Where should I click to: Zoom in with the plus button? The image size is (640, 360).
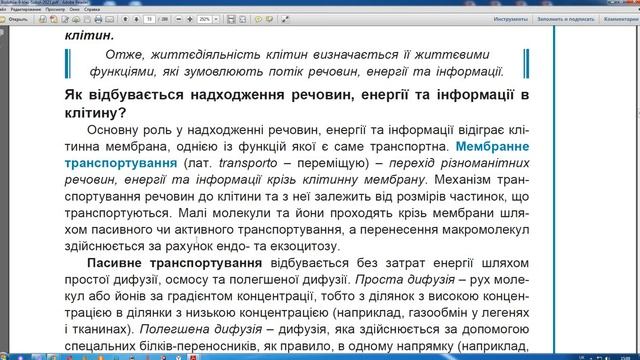[x=190, y=19]
